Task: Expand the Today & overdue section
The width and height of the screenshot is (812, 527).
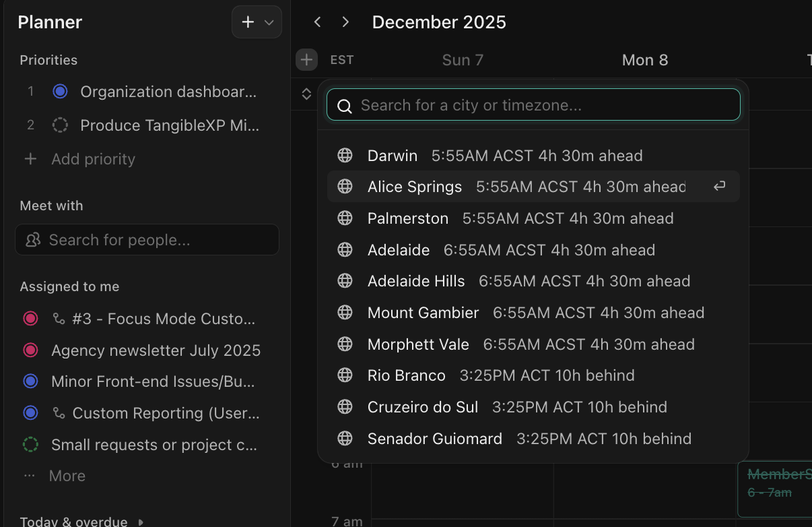Action: click(141, 522)
